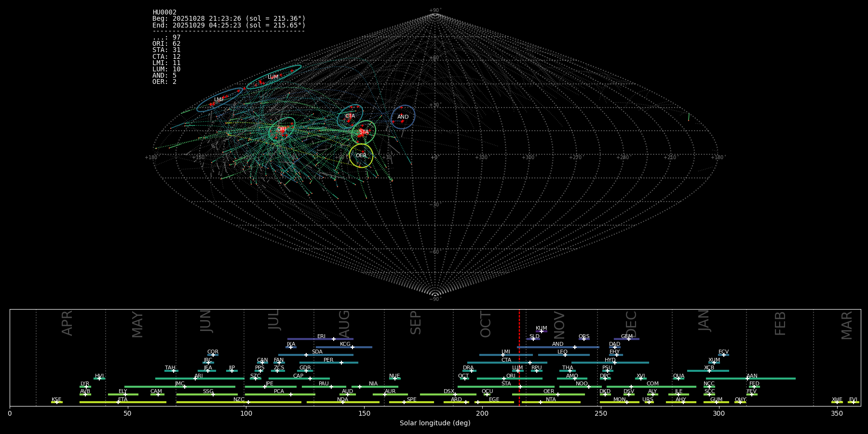Click the ORI radiant label on sky map
Viewport: 868px width, 434px height.
[x=282, y=129]
